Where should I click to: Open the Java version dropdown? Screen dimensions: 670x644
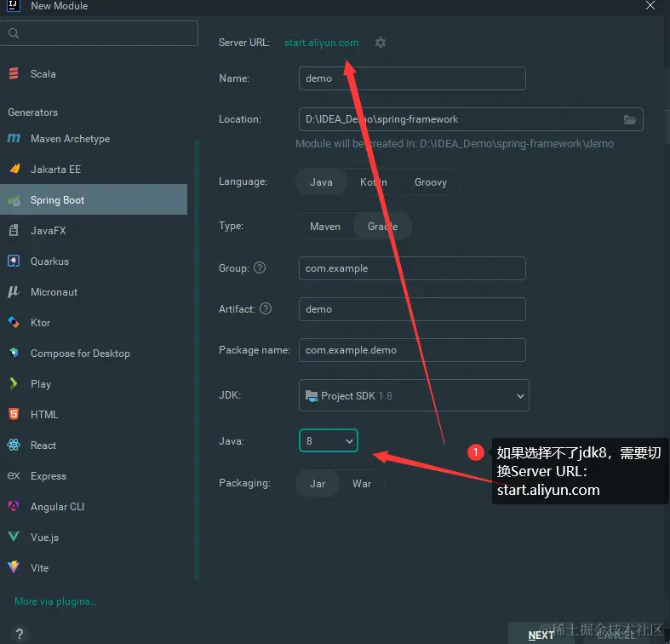pyautogui.click(x=329, y=440)
